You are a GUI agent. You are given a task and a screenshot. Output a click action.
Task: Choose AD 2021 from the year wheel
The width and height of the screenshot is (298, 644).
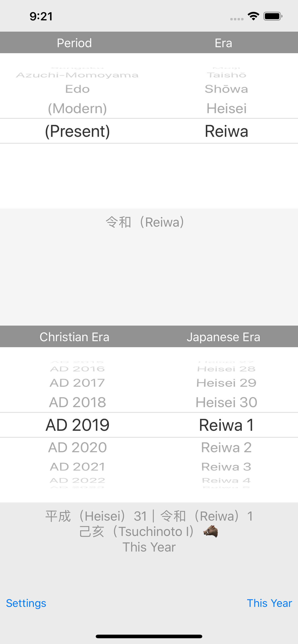coord(77,467)
